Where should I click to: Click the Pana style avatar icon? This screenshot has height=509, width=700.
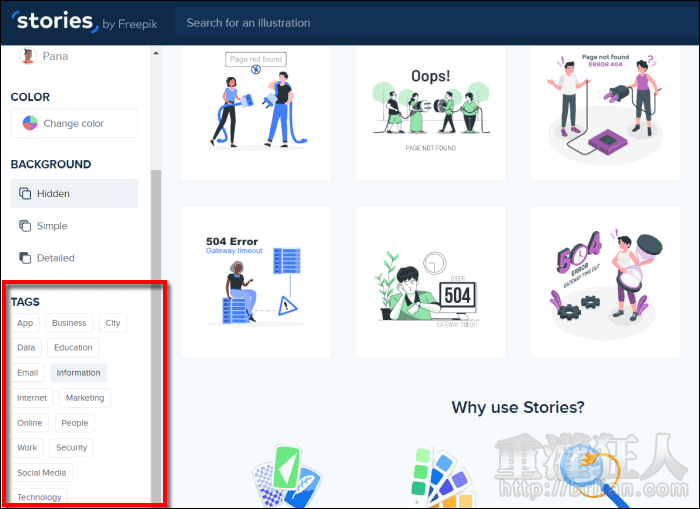tap(27, 57)
